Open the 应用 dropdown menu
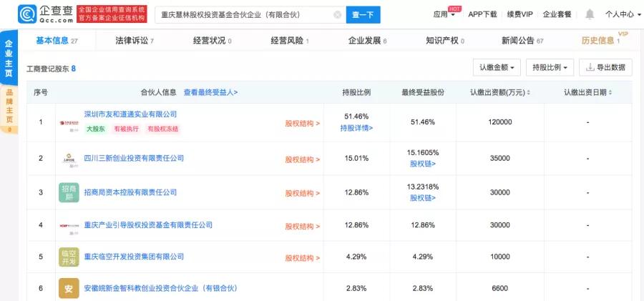Screen dimensions: 644x301 444,14
